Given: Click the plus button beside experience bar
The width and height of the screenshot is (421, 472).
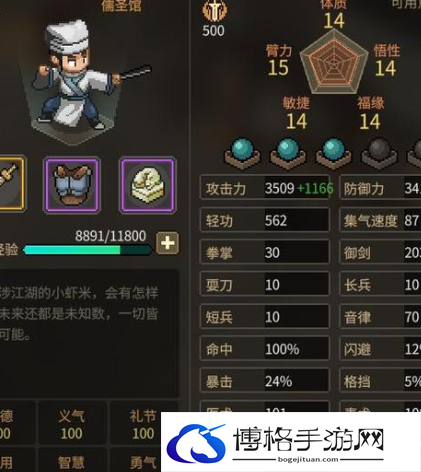Looking at the screenshot, I should 167,243.
